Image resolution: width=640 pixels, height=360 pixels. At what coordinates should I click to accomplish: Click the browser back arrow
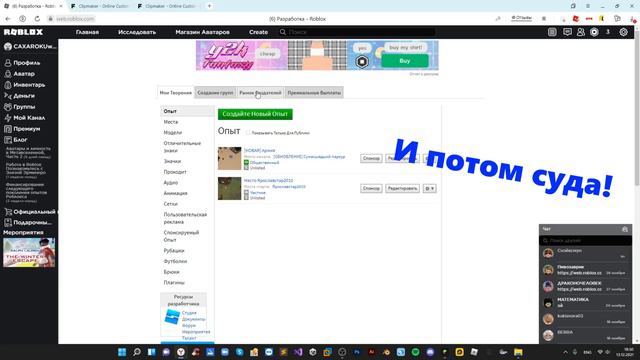8,19
